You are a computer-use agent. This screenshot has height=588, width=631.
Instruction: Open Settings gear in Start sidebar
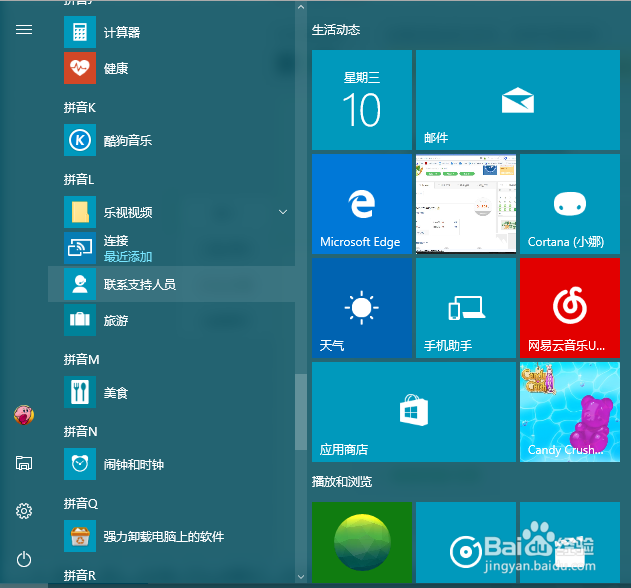[x=24, y=511]
